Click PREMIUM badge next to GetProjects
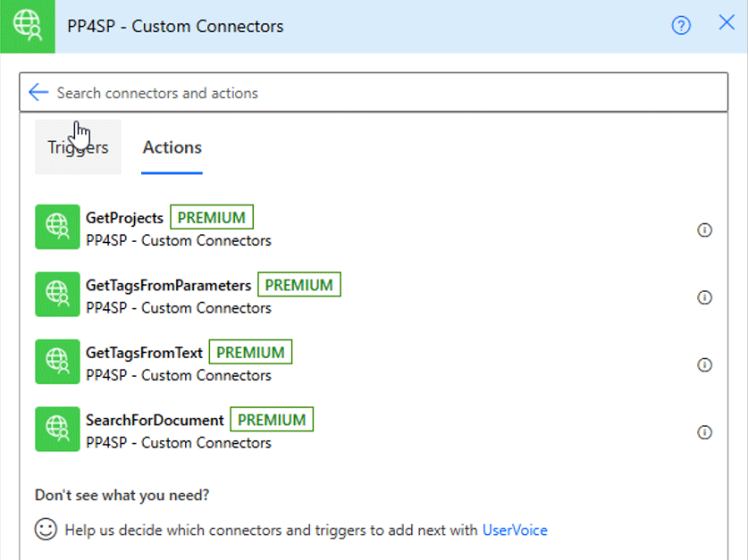748x560 pixels. click(x=212, y=217)
